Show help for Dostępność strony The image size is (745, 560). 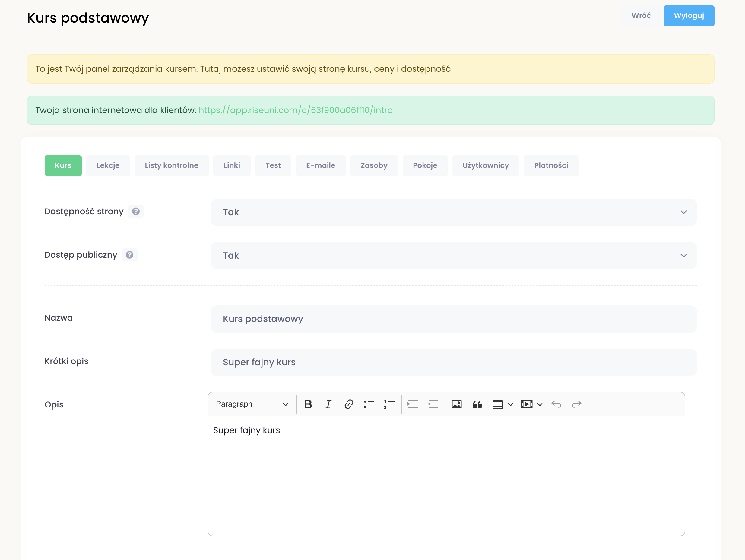136,211
